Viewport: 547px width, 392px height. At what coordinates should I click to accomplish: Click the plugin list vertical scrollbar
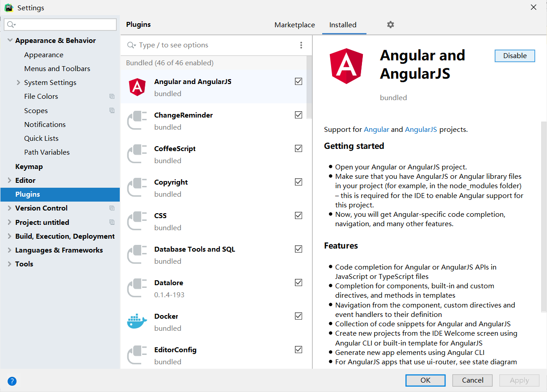click(309, 87)
